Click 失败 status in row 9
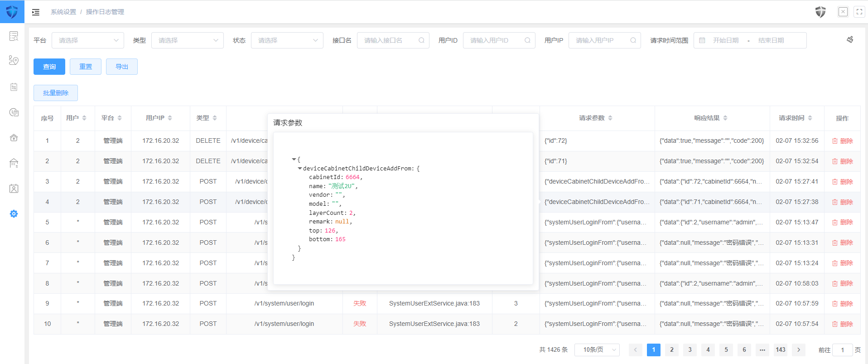 click(x=360, y=303)
